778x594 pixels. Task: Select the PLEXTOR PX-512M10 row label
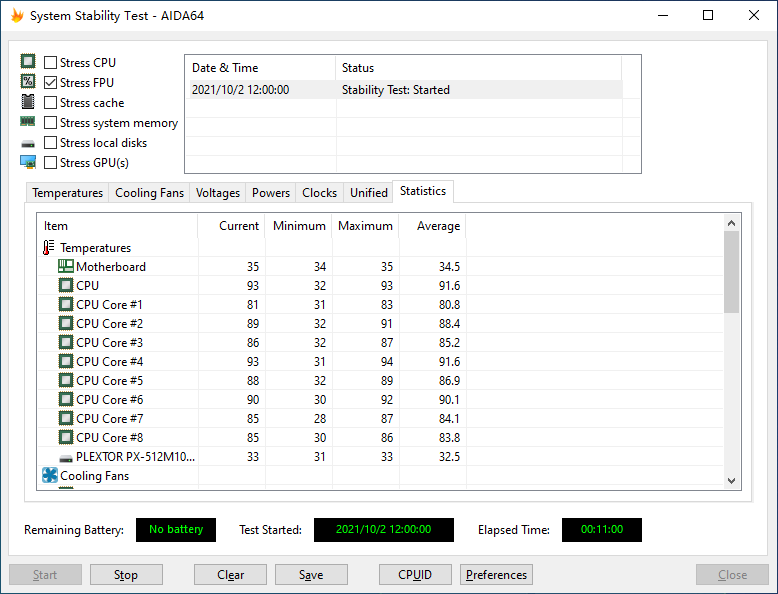click(x=135, y=457)
